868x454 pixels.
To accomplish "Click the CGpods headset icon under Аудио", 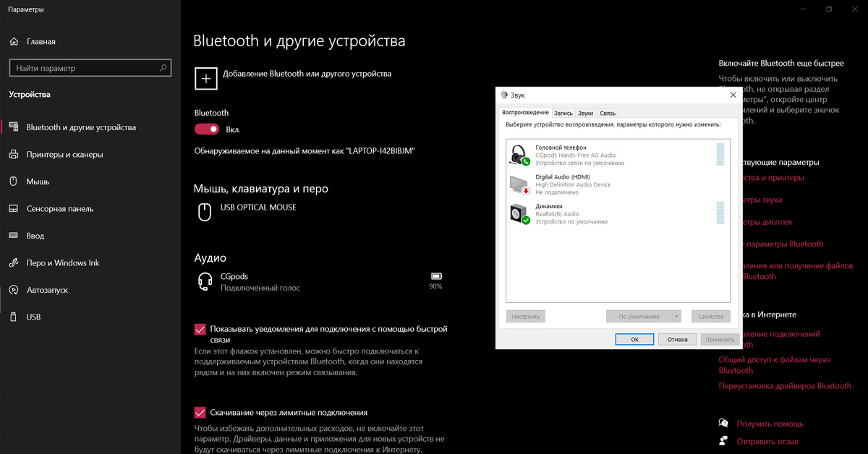I will pyautogui.click(x=205, y=282).
